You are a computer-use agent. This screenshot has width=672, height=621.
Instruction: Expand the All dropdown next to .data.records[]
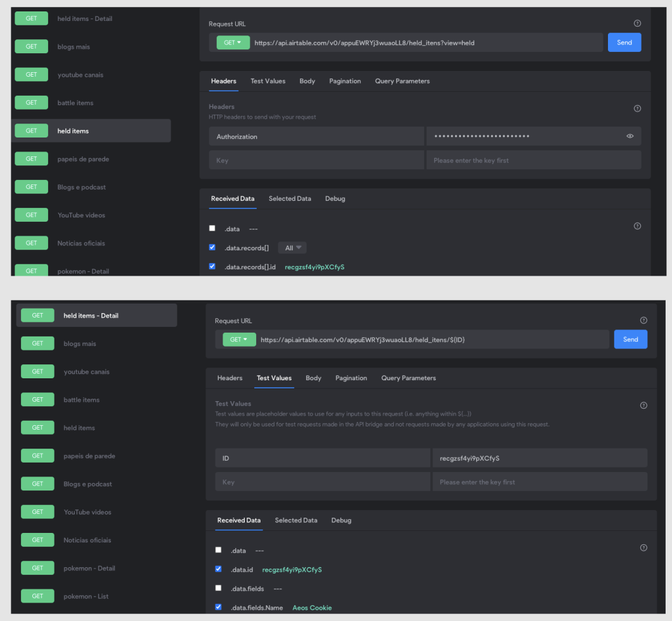(293, 248)
